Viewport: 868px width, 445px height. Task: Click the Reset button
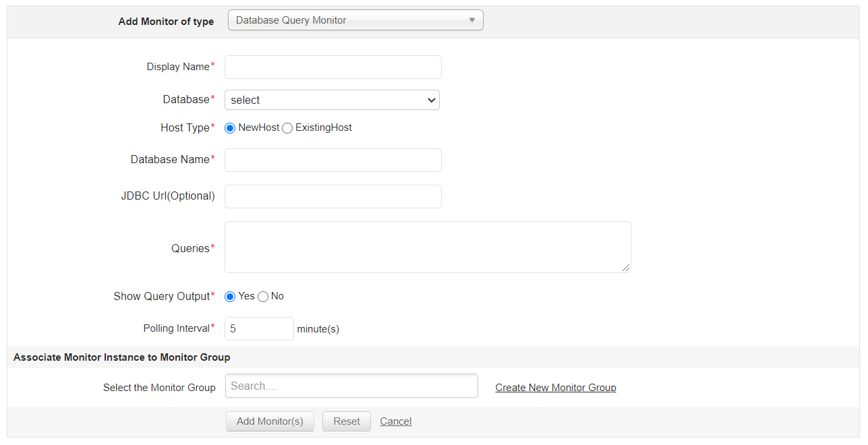347,421
